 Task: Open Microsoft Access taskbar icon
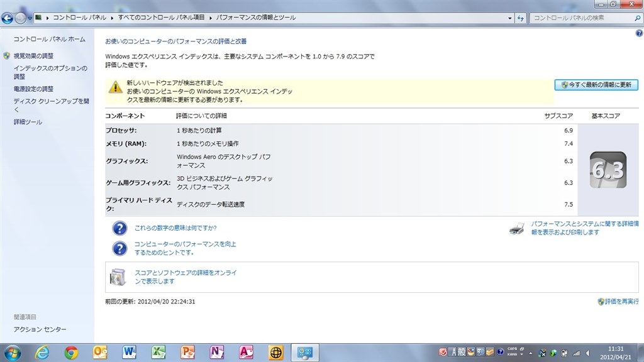tap(246, 352)
